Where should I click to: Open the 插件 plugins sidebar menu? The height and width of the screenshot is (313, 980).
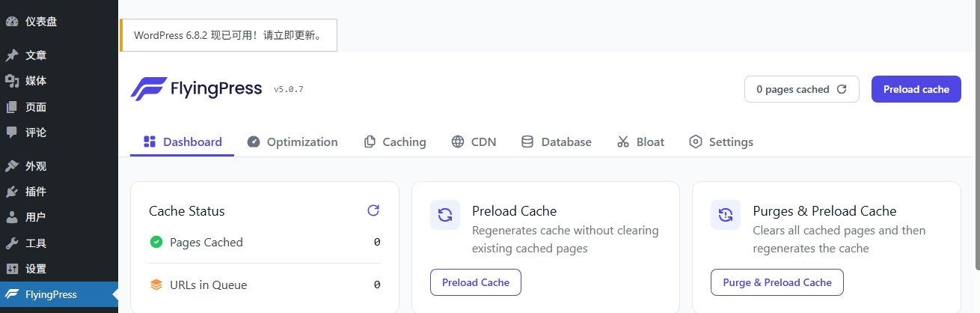[x=35, y=192]
